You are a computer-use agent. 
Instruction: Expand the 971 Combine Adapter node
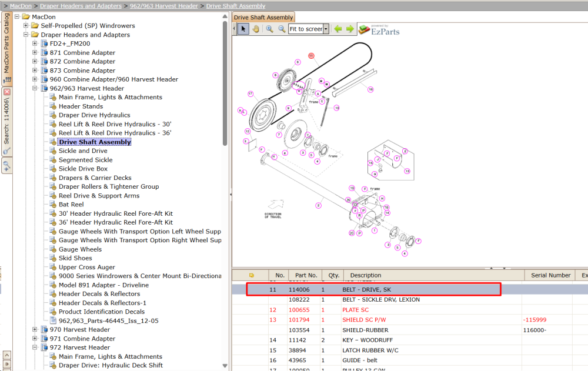[35, 338]
